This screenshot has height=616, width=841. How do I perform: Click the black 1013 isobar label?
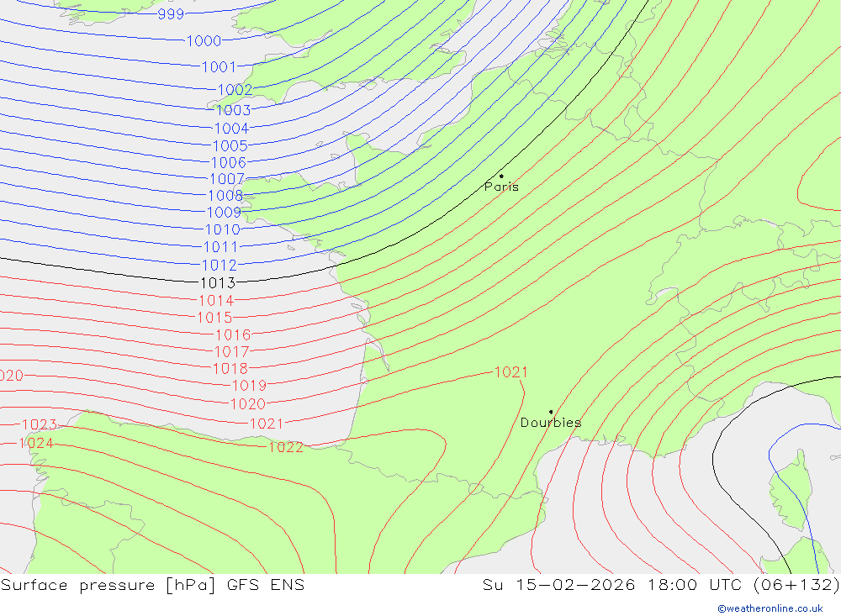click(218, 282)
